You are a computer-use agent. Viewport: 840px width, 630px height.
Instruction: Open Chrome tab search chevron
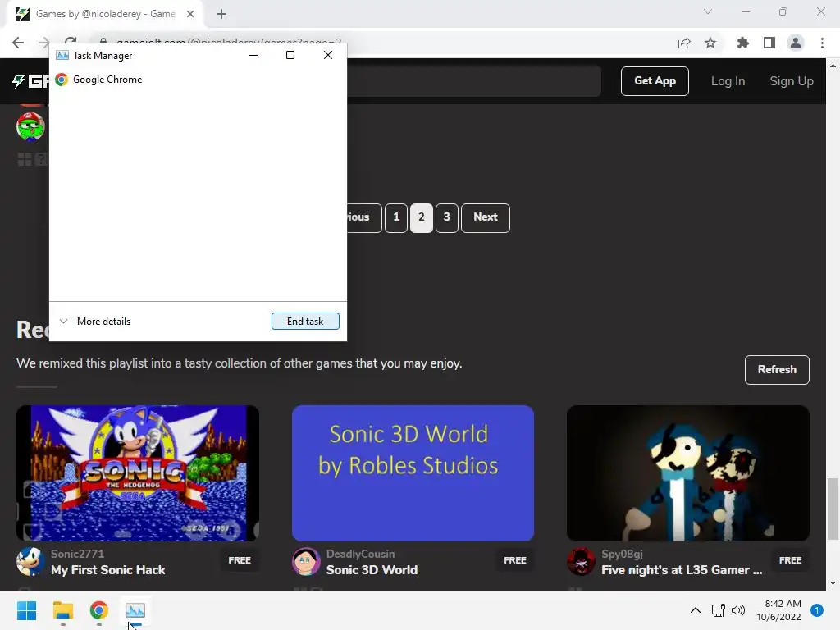[x=708, y=11]
